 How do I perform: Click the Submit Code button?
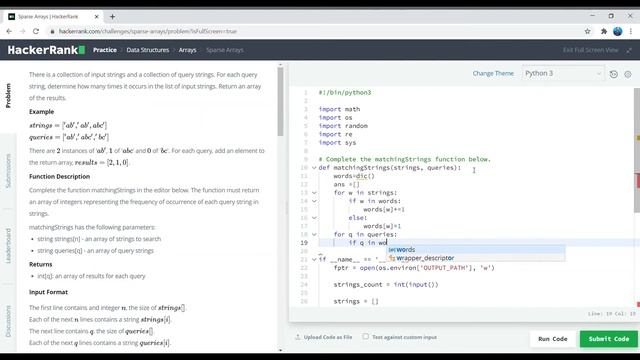coord(609,339)
